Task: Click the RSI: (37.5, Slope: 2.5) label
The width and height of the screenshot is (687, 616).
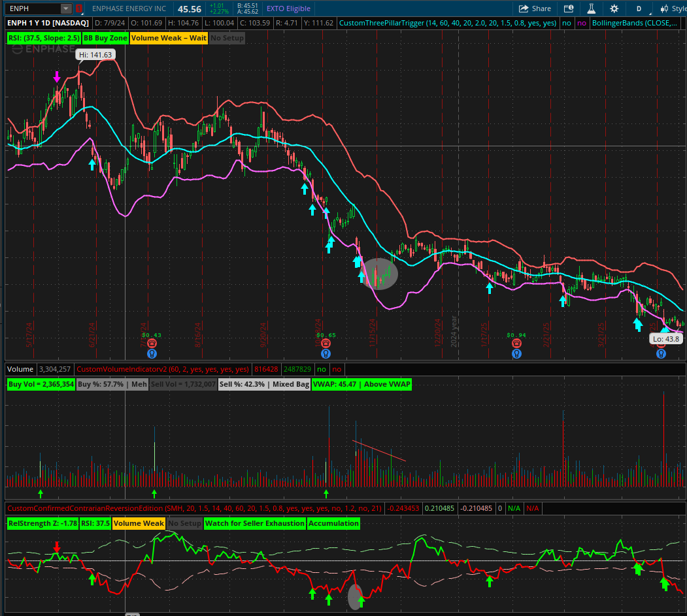Action: 44,38
